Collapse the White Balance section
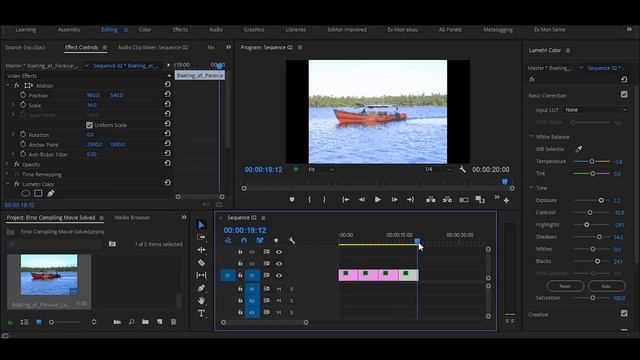The image size is (640, 360). point(531,136)
